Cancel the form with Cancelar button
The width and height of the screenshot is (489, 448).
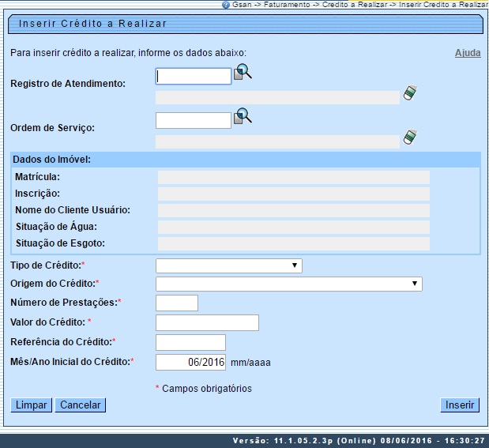(x=81, y=405)
